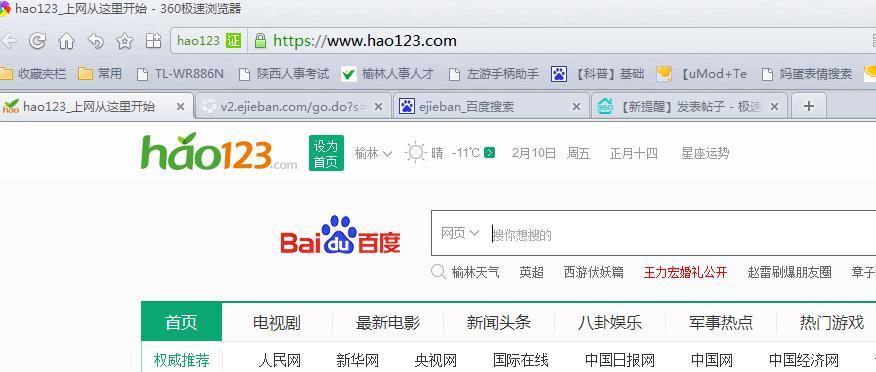The height and width of the screenshot is (372, 876).
Task: Close the ejieban_百度搜索 tab
Action: 576,106
